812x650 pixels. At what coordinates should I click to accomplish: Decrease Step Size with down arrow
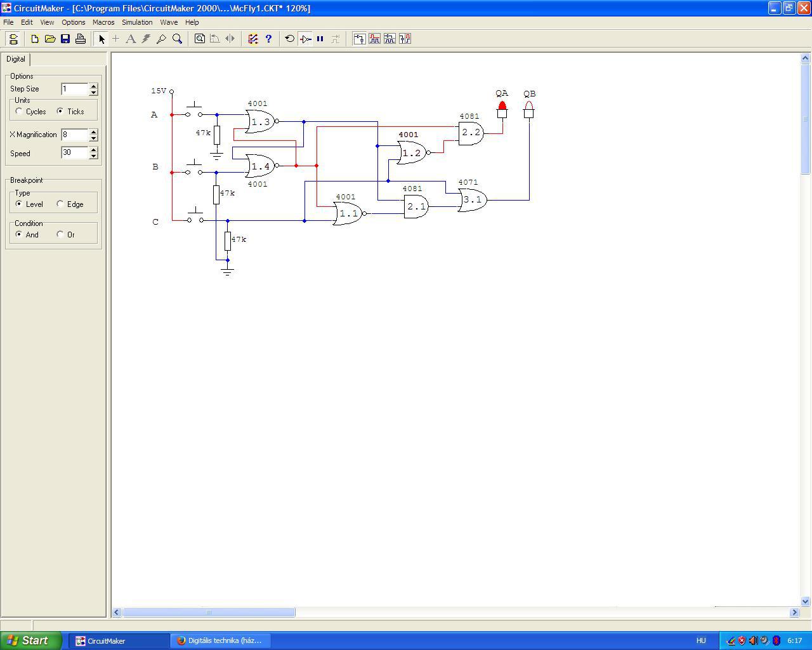[93, 92]
